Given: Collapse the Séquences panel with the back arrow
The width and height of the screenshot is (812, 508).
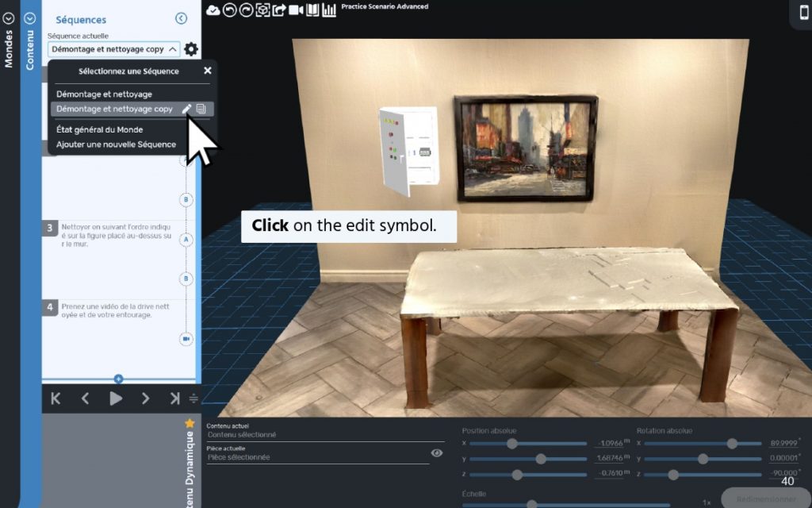Looking at the screenshot, I should tap(181, 19).
